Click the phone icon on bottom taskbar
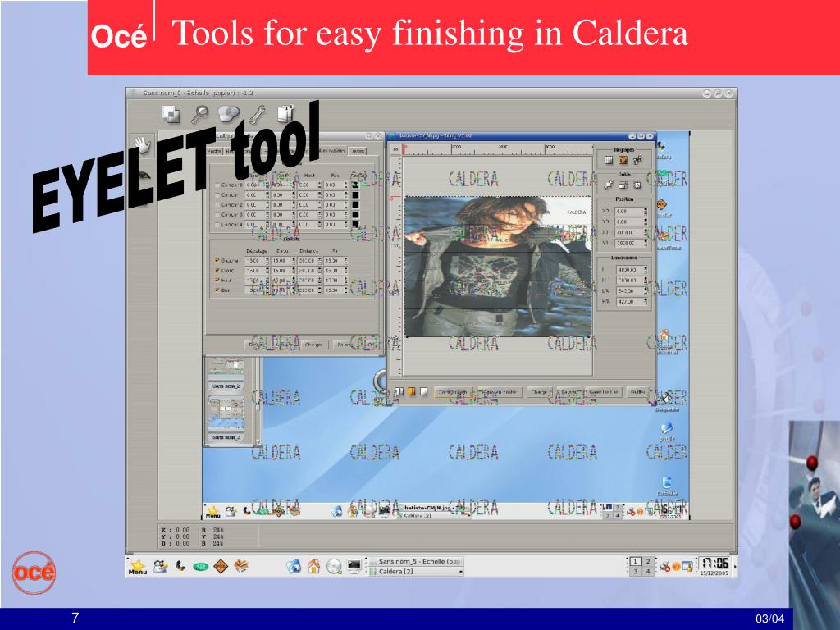The width and height of the screenshot is (840, 630). tap(180, 566)
